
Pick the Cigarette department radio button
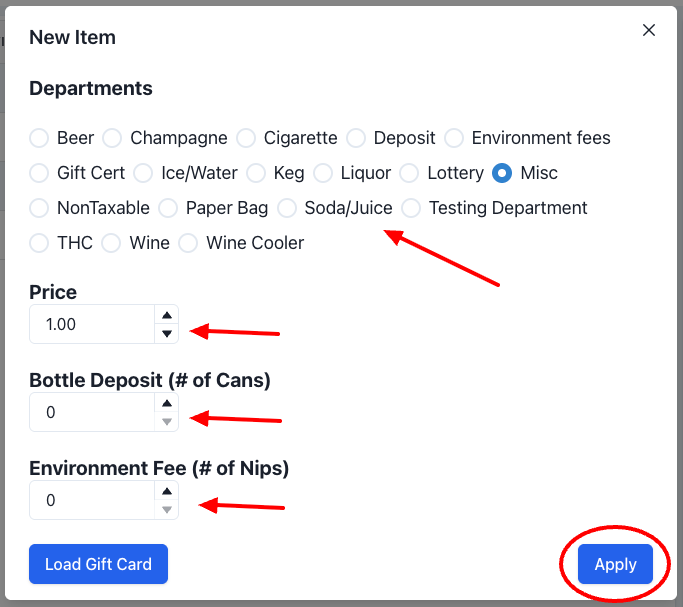click(x=246, y=138)
